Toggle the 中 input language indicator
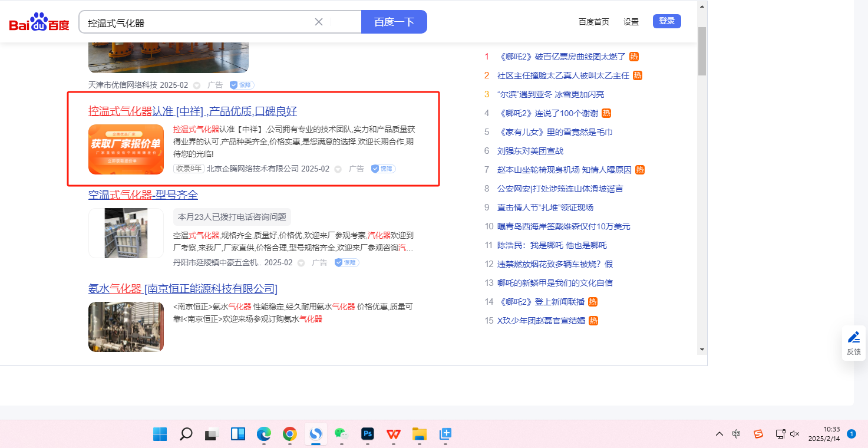Viewport: 868px width, 448px height. pyautogui.click(x=737, y=434)
